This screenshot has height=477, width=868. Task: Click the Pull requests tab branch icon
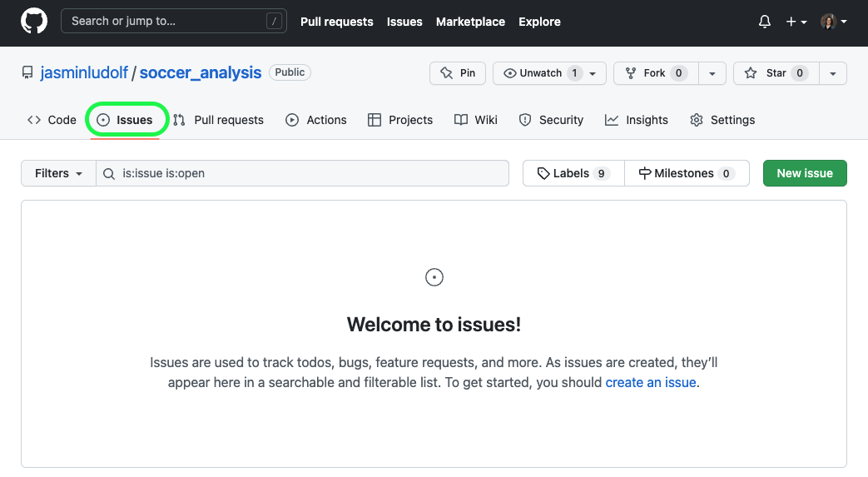179,120
